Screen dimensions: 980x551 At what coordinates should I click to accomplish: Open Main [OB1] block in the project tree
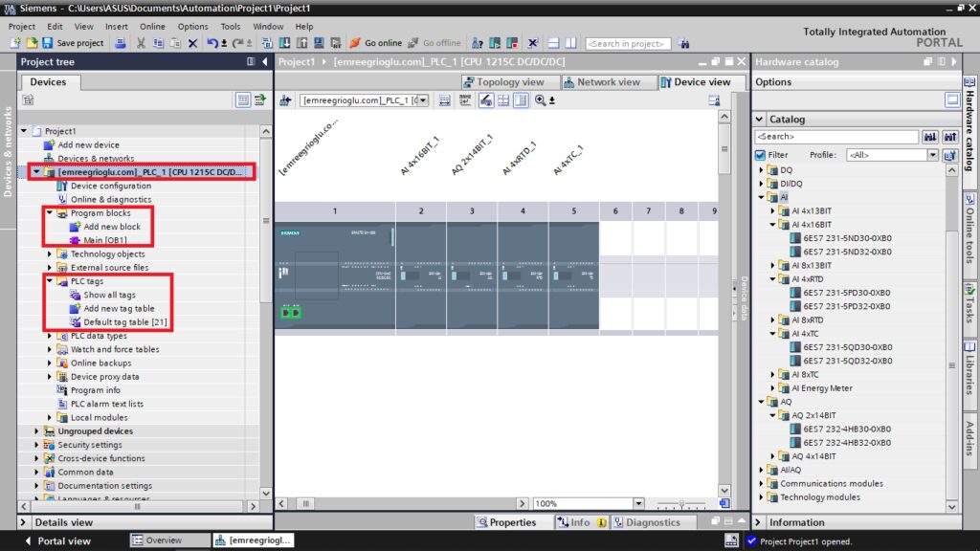tap(99, 240)
